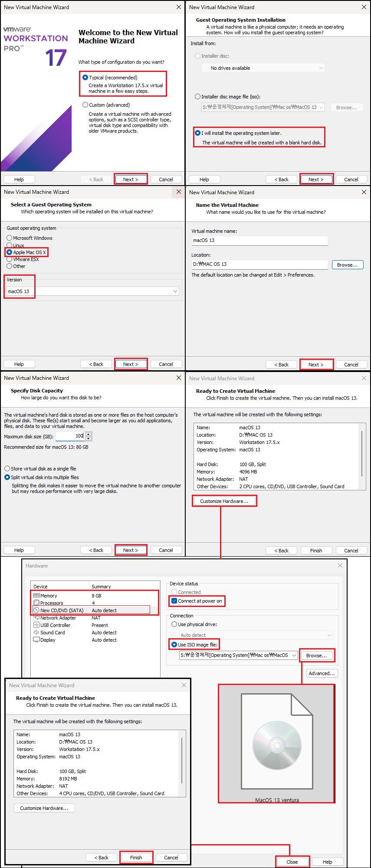Select Use ISO image file option
Image resolution: width=371 pixels, height=868 pixels.
point(174,645)
